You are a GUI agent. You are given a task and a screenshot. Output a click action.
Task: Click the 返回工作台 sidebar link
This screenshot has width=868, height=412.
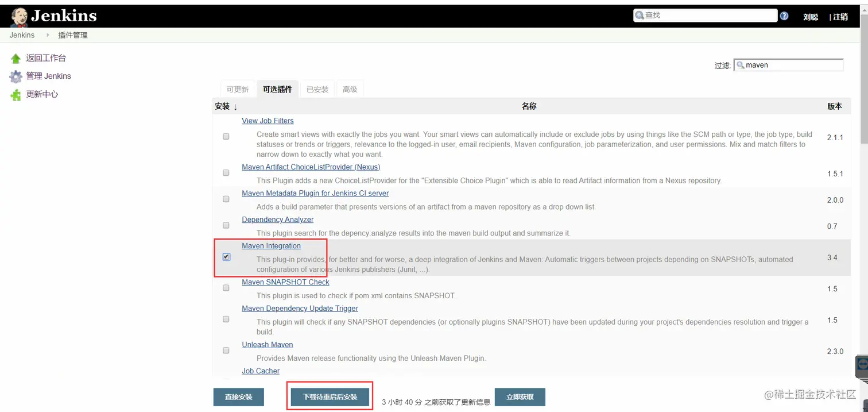click(46, 58)
